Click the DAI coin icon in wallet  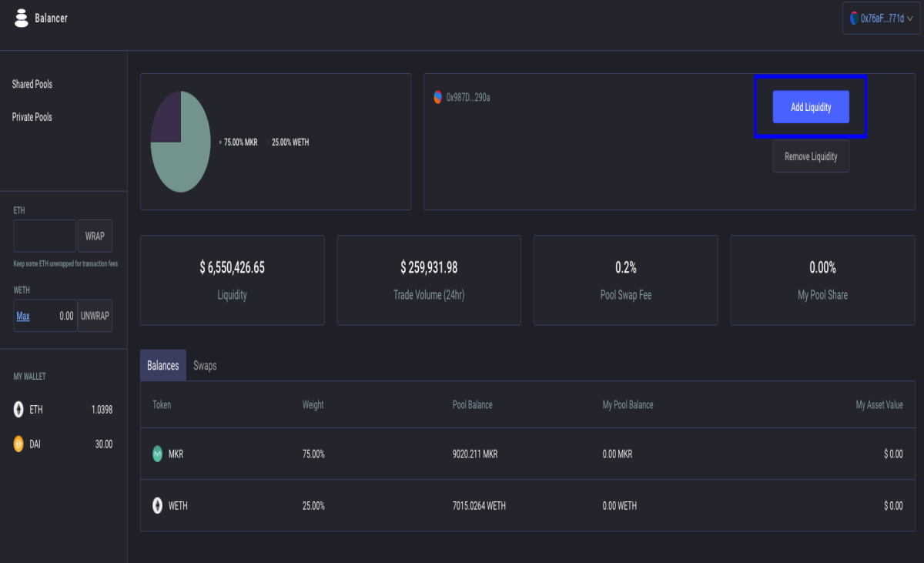click(x=18, y=444)
